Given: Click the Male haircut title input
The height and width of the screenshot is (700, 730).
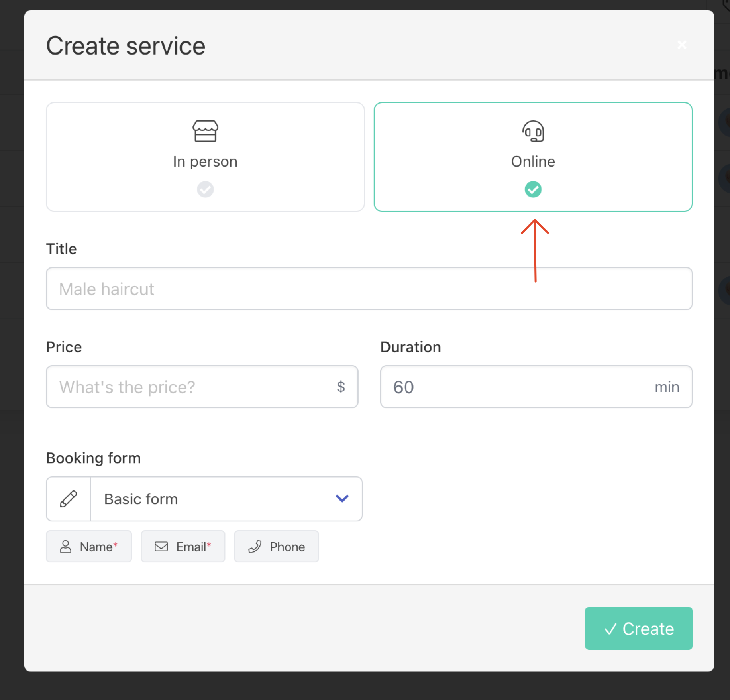Looking at the screenshot, I should pos(369,289).
